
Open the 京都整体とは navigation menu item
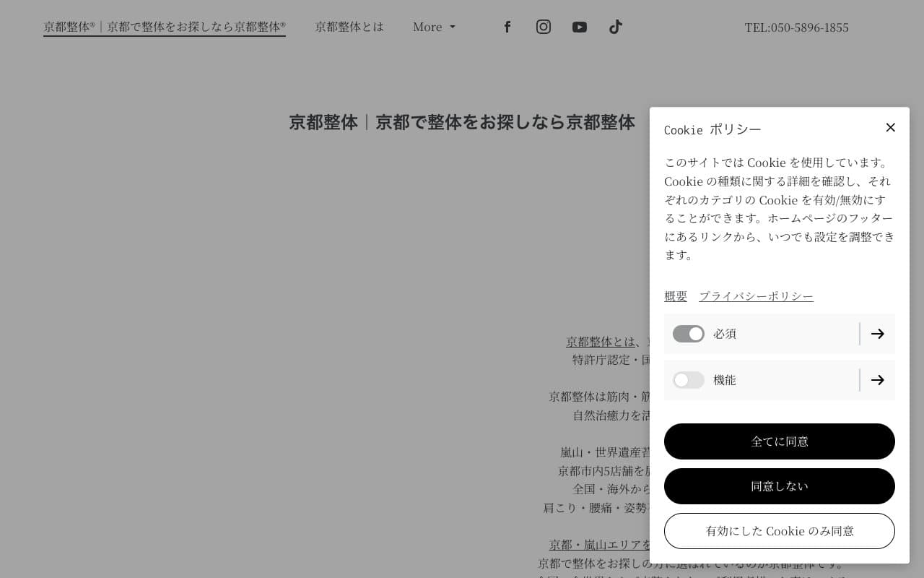tap(349, 27)
